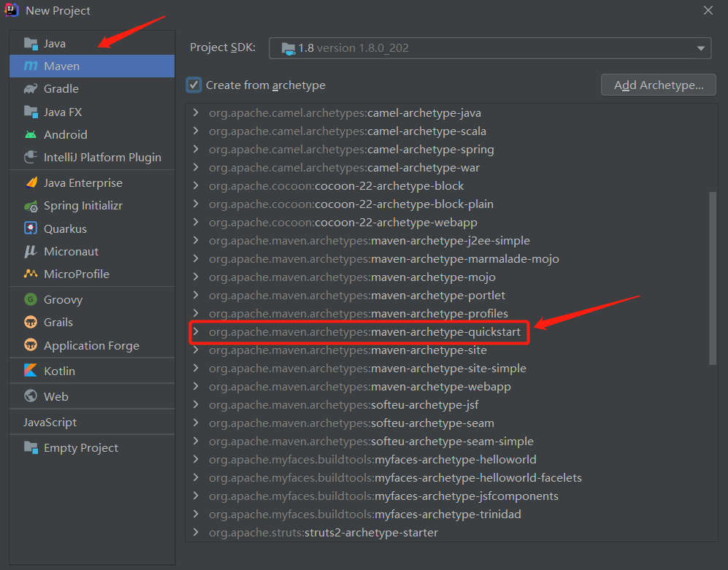The width and height of the screenshot is (728, 570).
Task: Click the Kotlin K icon
Action: point(31,371)
